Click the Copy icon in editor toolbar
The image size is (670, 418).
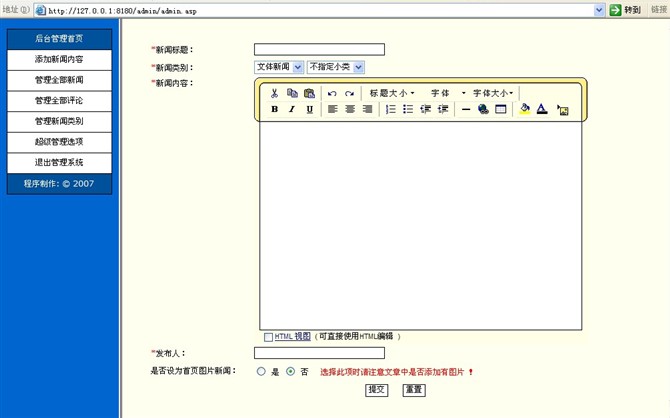(x=292, y=93)
